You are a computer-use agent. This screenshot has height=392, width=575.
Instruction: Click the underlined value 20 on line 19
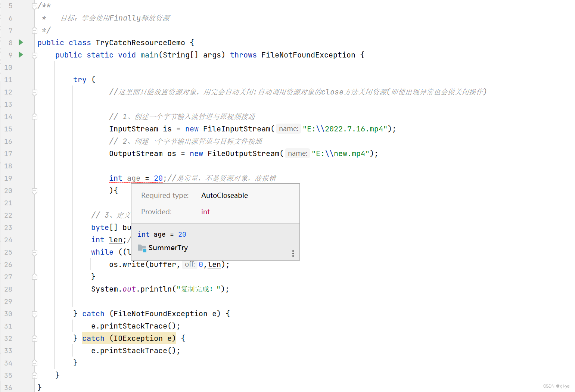click(158, 178)
